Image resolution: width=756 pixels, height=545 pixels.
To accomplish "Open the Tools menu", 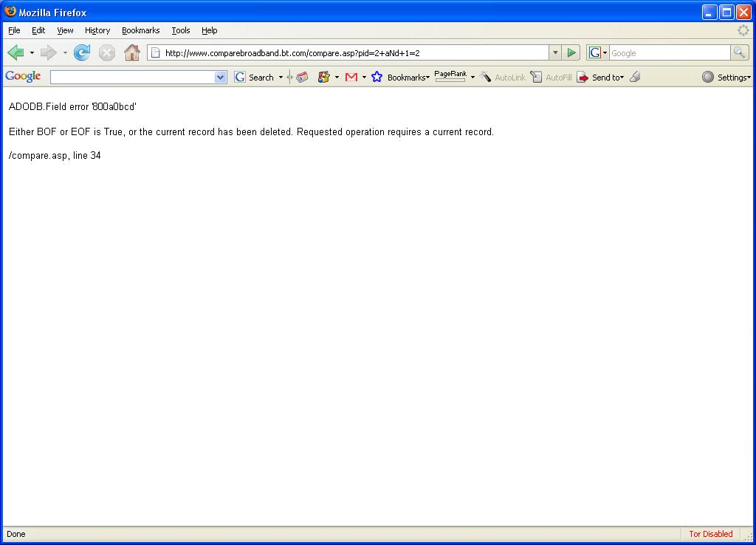I will pyautogui.click(x=181, y=30).
